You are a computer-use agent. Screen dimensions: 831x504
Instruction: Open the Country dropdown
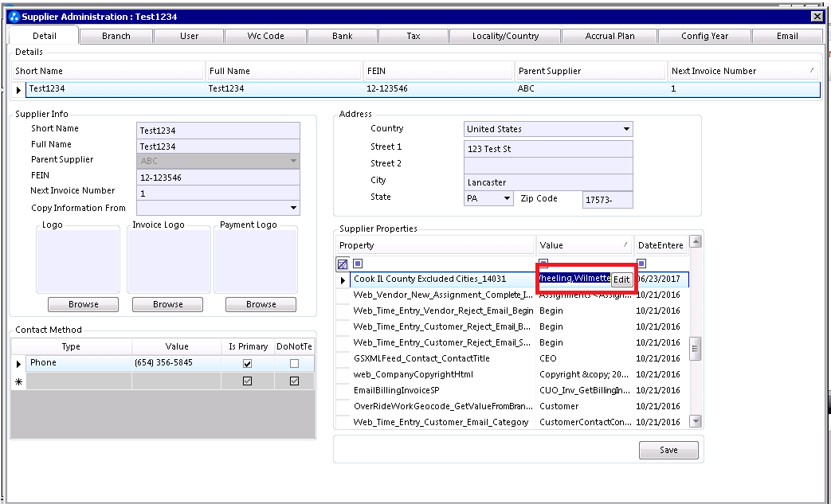coord(626,129)
